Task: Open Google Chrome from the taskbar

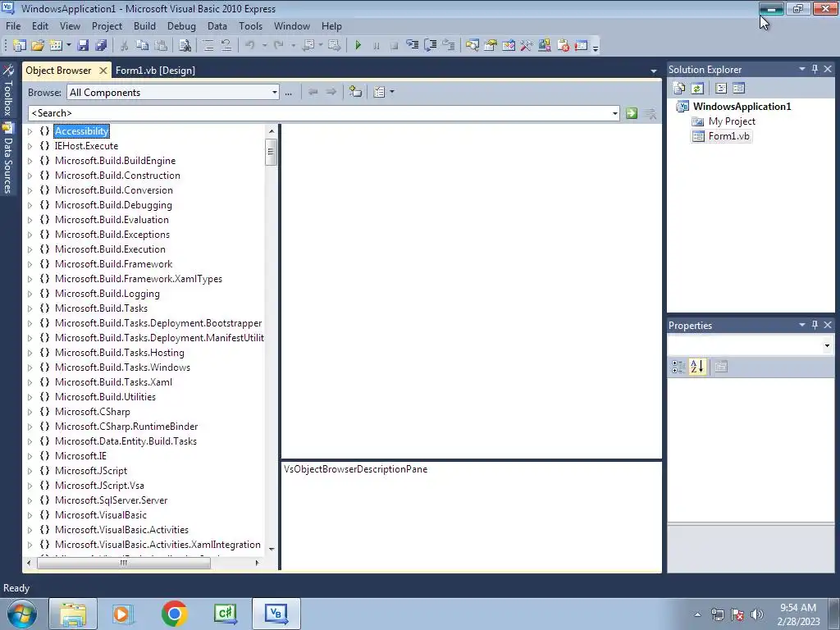Action: pyautogui.click(x=174, y=614)
